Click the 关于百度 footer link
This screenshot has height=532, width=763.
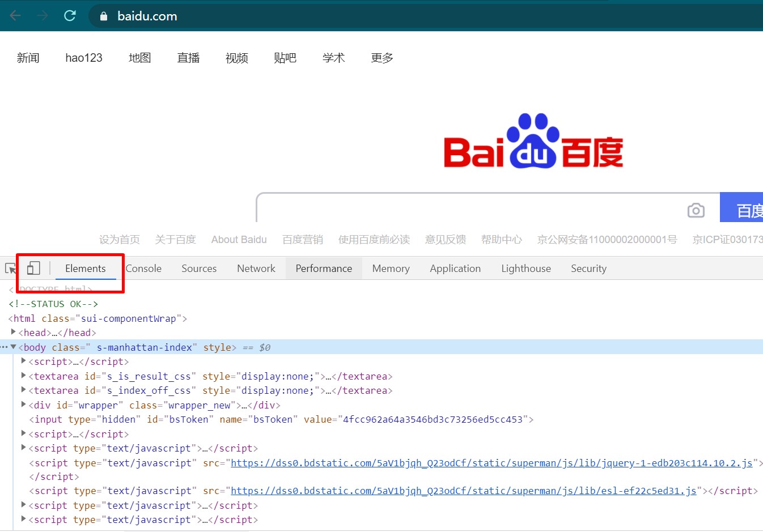point(176,240)
